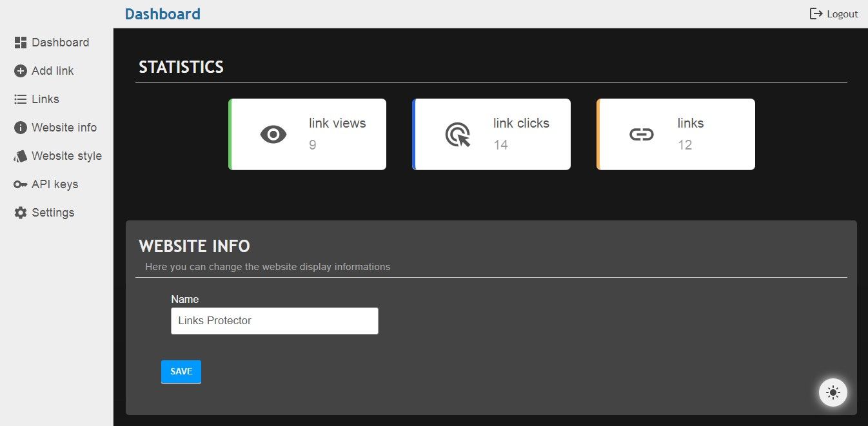Screen dimensions: 868x426
Task: Click the link clicks count 14
Action: click(501, 145)
